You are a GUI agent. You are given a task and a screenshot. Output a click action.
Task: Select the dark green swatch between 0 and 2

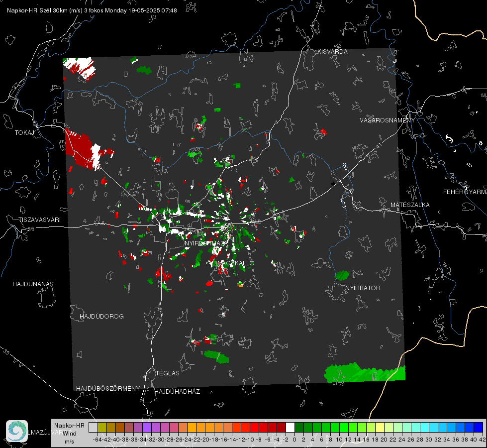click(299, 428)
